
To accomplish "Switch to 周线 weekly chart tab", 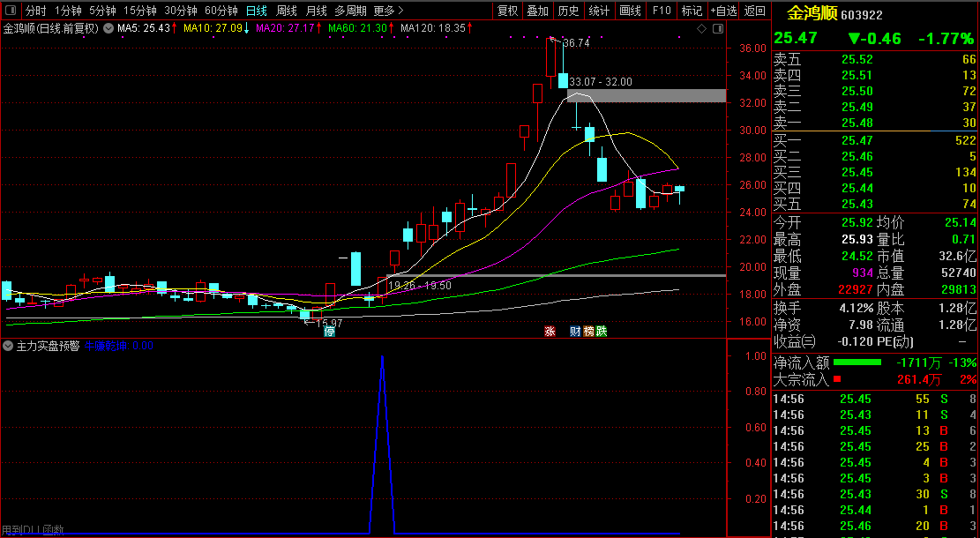I will tap(287, 11).
